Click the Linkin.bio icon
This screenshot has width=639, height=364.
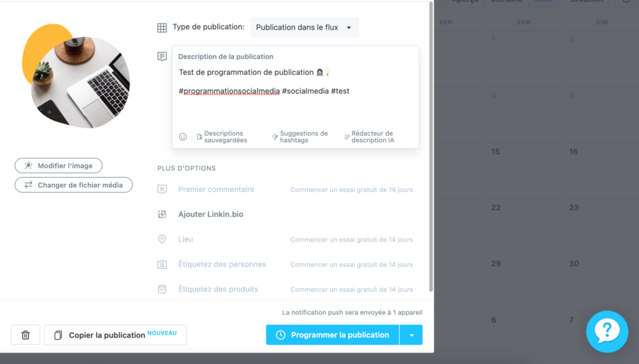pos(162,214)
